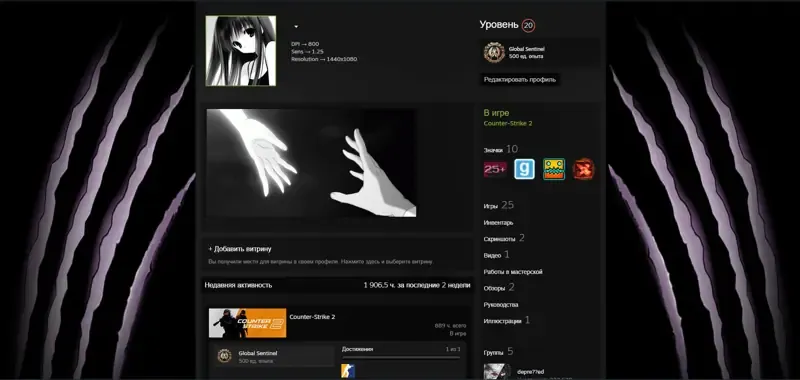Click the anime girl profile avatar

241,50
